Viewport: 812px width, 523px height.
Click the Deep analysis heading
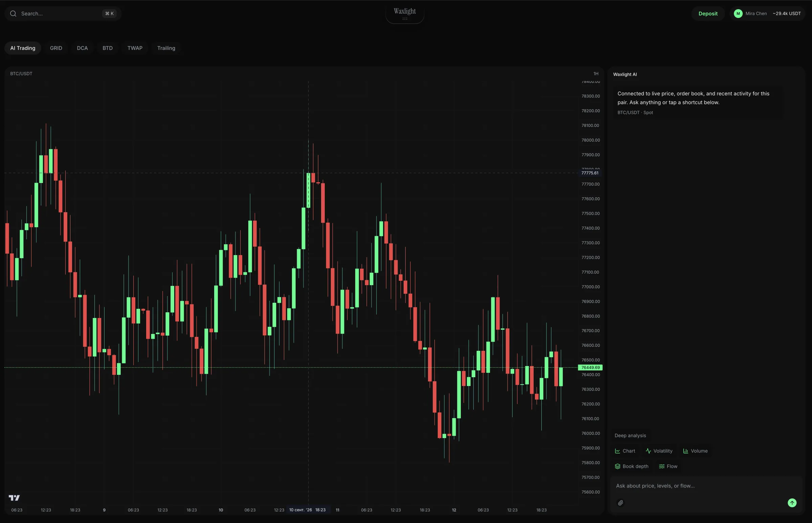pos(630,435)
